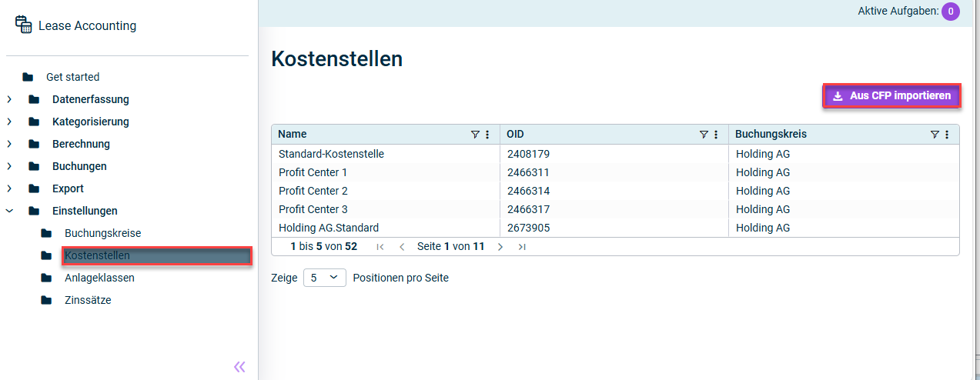This screenshot has height=380, width=980.
Task: Click the Buchungskreis column filter icon
Action: (935, 135)
